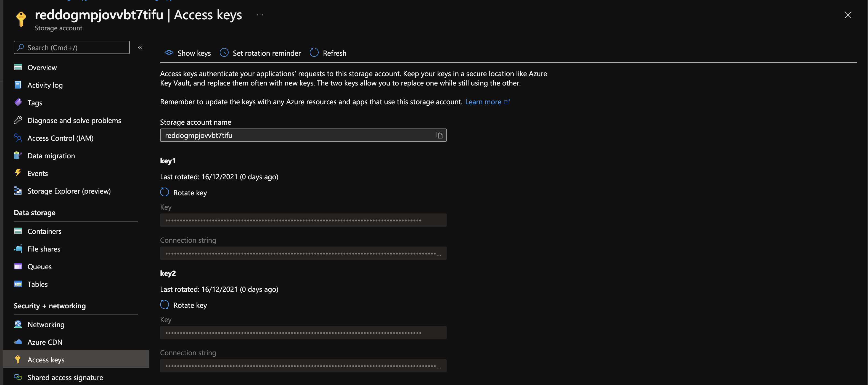Toggle Show keys eye button
This screenshot has width=868, height=385.
(187, 53)
